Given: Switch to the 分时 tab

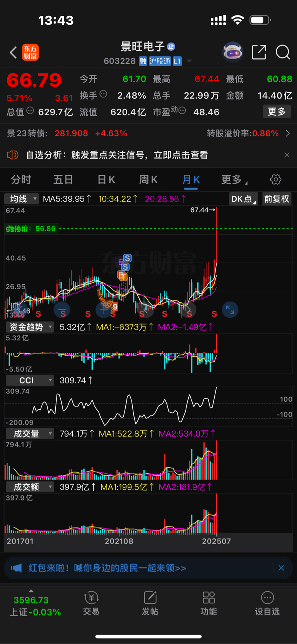Looking at the screenshot, I should click(21, 179).
